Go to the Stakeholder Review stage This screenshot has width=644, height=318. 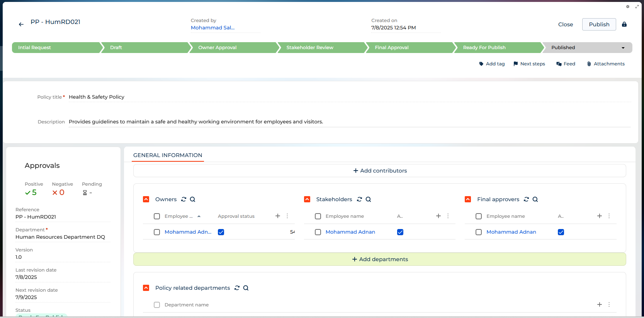310,48
